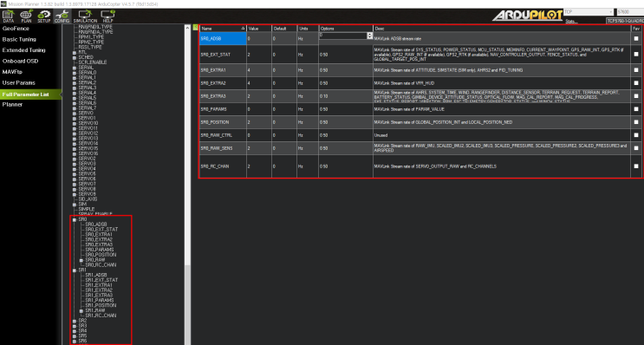Image resolution: width=644 pixels, height=345 pixels.
Task: Collapse the SR0 tree node
Action: 75,219
